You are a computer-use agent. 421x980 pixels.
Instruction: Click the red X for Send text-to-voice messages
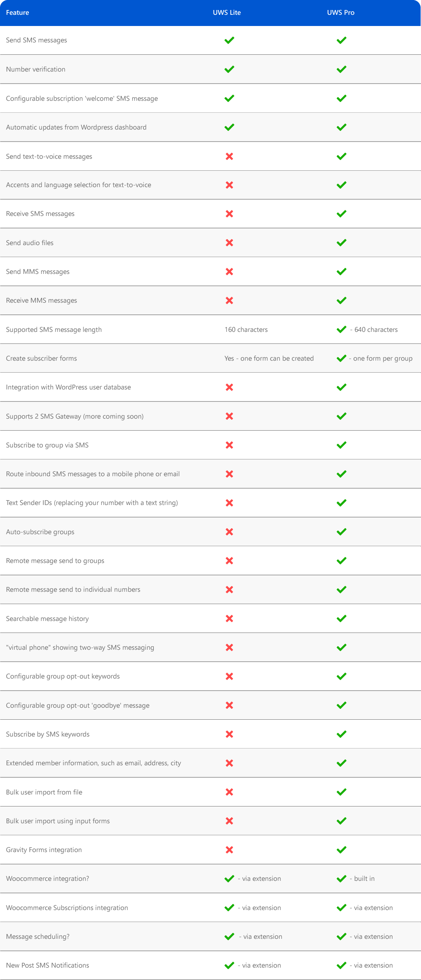coord(229,156)
